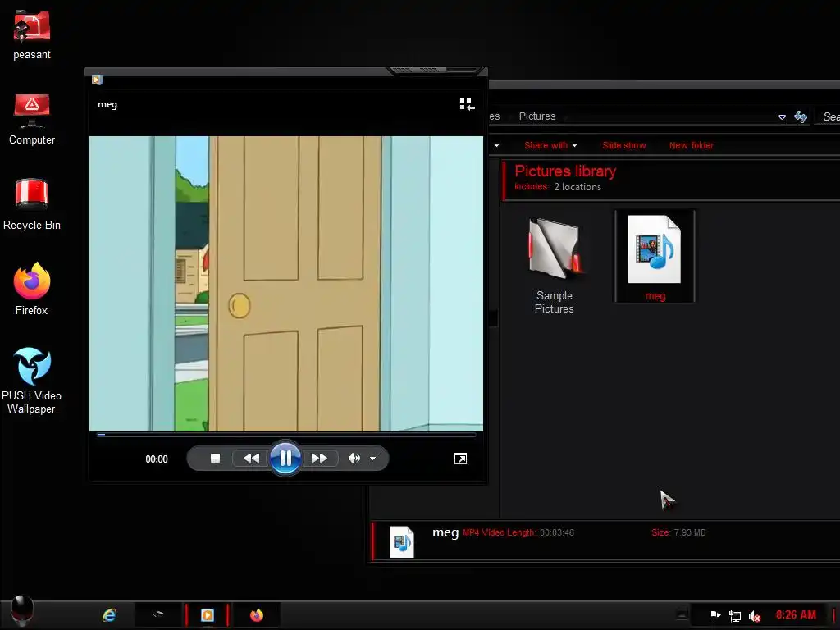Viewport: 840px width, 630px height.
Task: Click the dropdown arrow before Share with
Action: pyautogui.click(x=496, y=145)
